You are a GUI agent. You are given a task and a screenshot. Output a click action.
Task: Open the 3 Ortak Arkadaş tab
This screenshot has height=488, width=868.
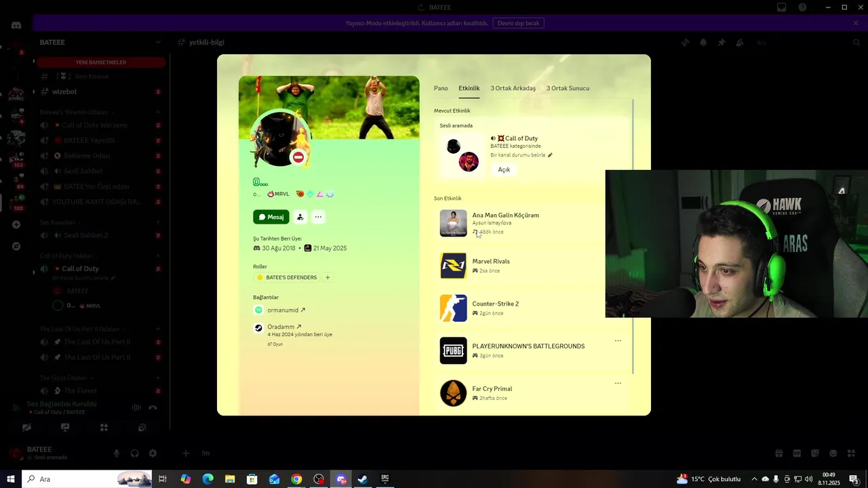tap(513, 88)
